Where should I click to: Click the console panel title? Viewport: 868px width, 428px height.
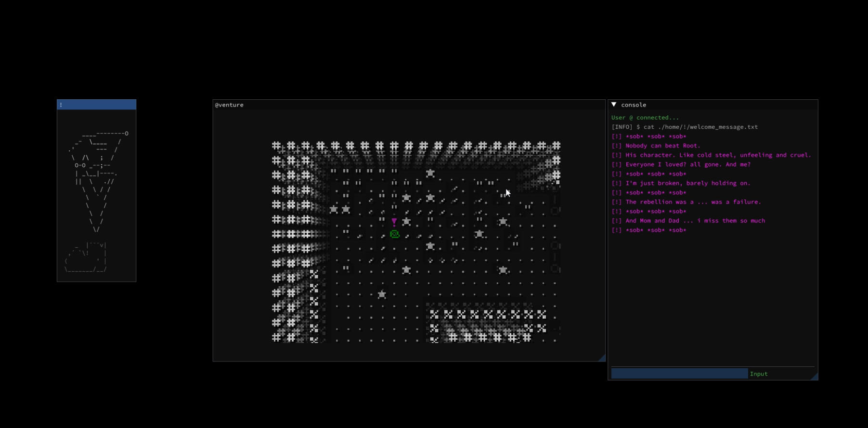pos(634,105)
